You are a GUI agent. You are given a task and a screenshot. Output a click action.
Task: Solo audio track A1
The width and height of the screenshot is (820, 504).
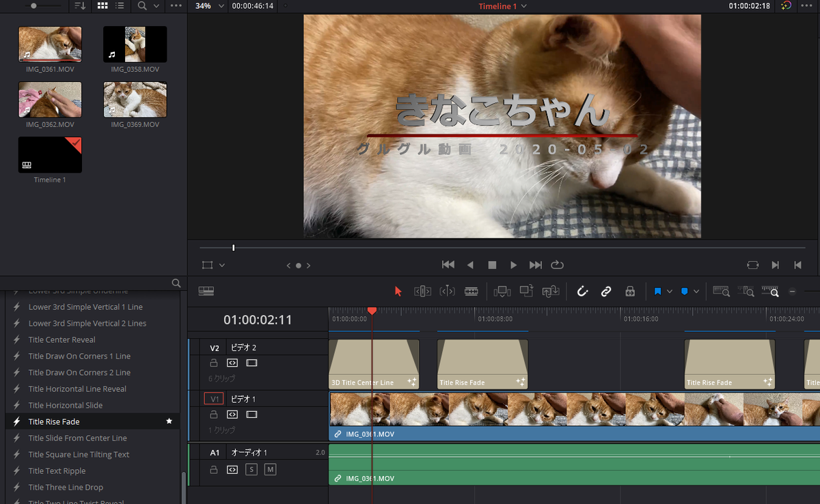click(x=251, y=470)
